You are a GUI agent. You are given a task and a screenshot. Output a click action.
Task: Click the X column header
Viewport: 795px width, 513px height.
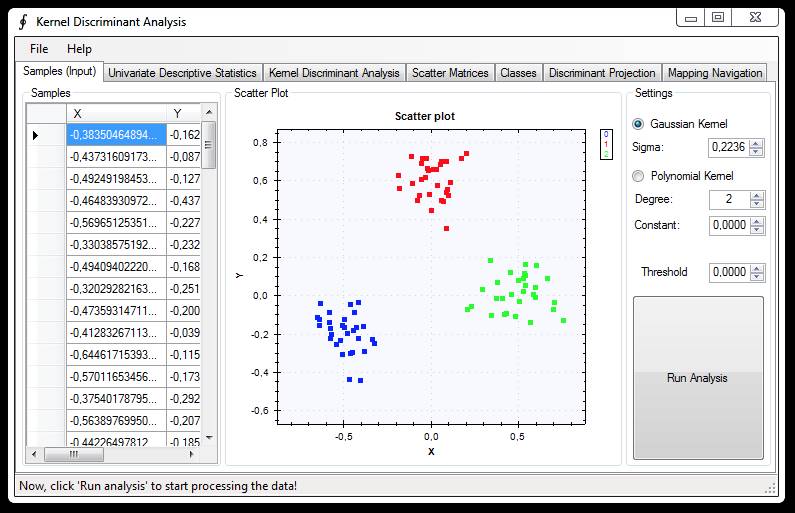point(116,114)
